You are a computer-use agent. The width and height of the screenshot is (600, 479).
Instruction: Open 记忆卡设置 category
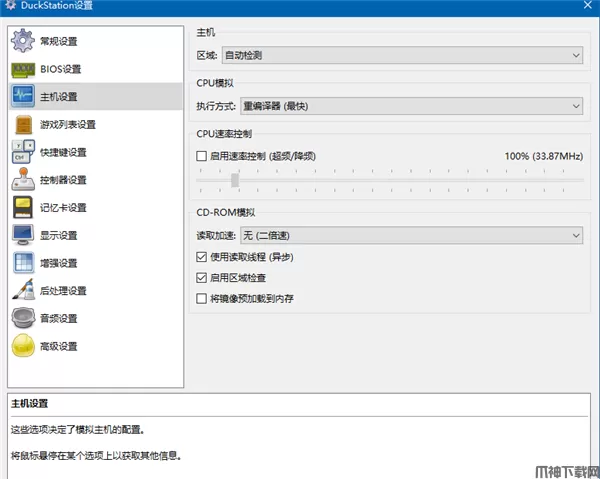(95, 207)
